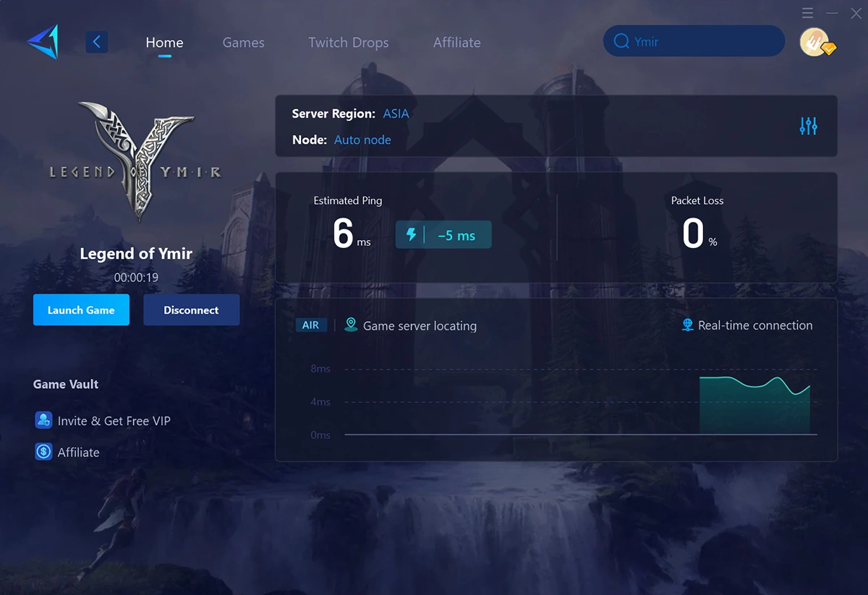Click the green latency graph area
Image resolution: width=868 pixels, height=595 pixels.
tap(756, 405)
